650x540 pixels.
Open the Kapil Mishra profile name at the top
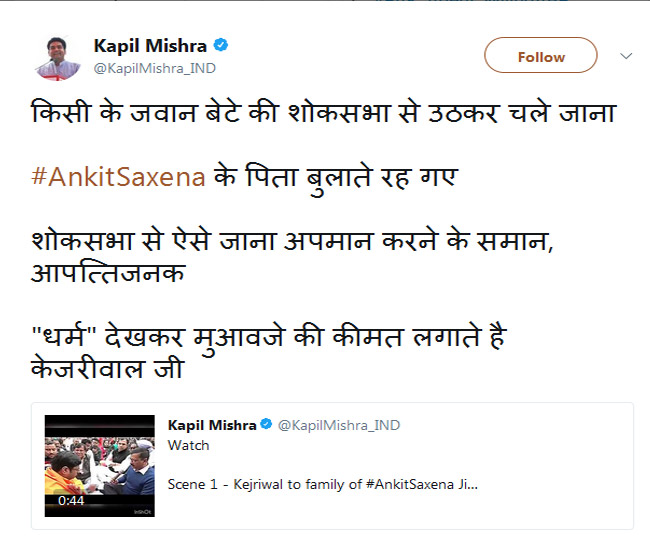(x=150, y=46)
